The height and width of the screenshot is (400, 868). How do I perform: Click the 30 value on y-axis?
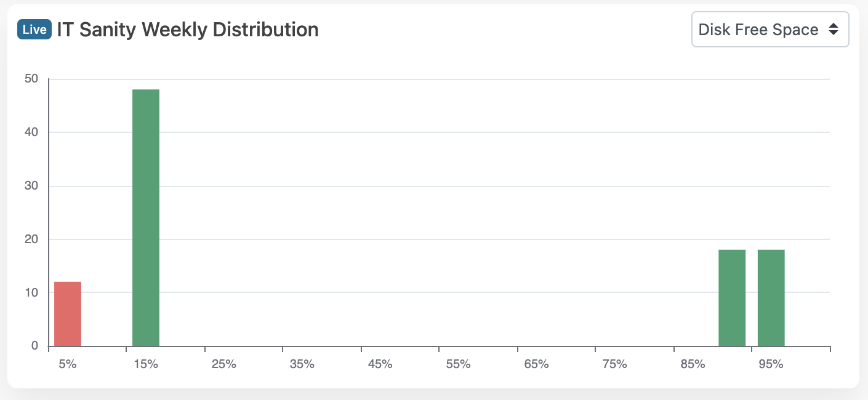(x=31, y=186)
